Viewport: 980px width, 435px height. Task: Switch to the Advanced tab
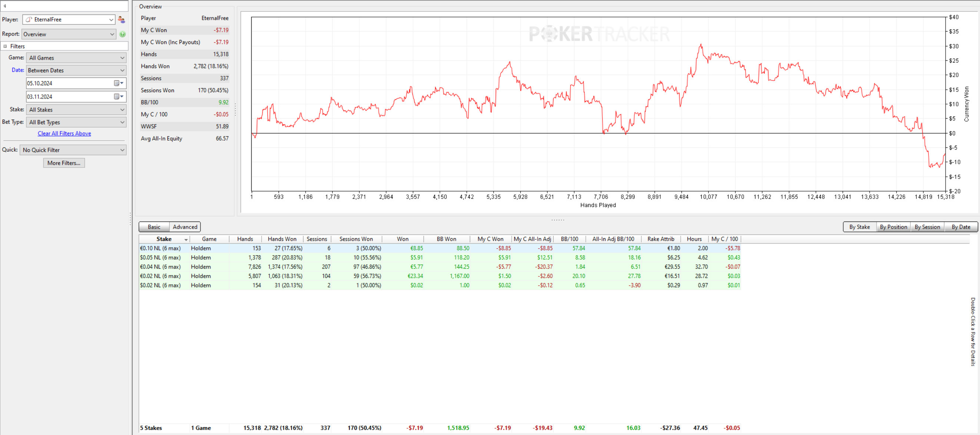[x=185, y=227]
